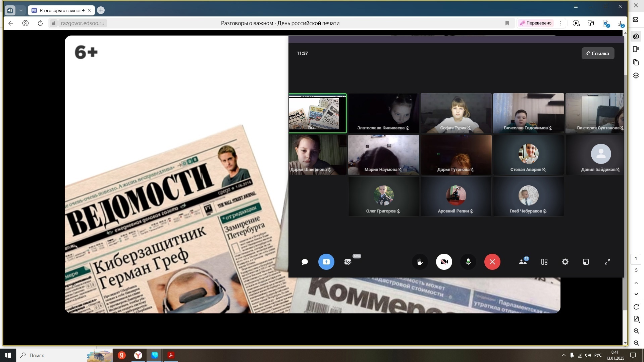The width and height of the screenshot is (644, 362).
Task: Select София Турик video tile
Action: click(456, 113)
